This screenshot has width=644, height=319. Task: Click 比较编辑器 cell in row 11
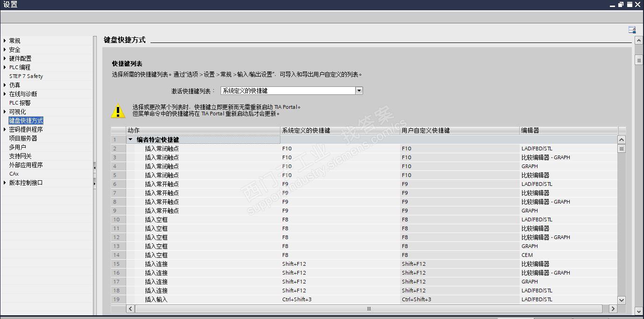pos(568,228)
